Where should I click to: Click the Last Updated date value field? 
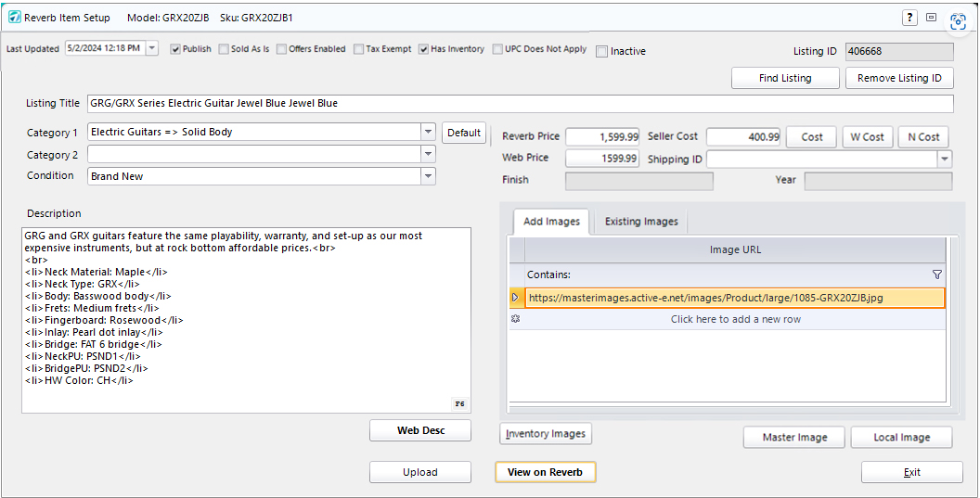[x=106, y=48]
